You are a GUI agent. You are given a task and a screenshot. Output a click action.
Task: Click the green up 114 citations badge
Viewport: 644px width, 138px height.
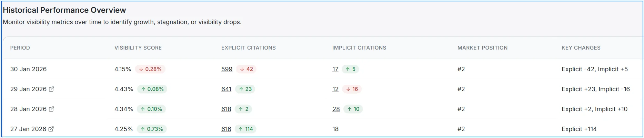[x=246, y=129]
